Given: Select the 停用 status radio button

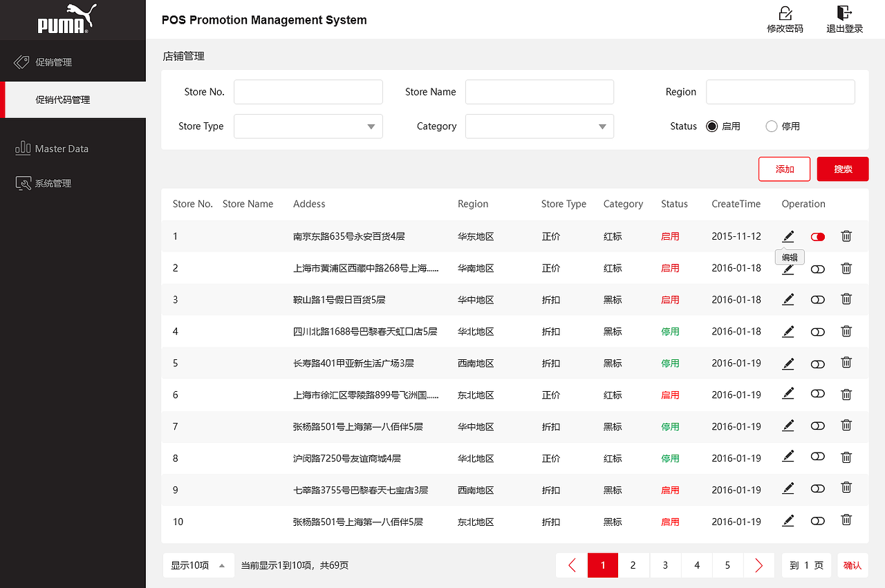Looking at the screenshot, I should (x=772, y=126).
